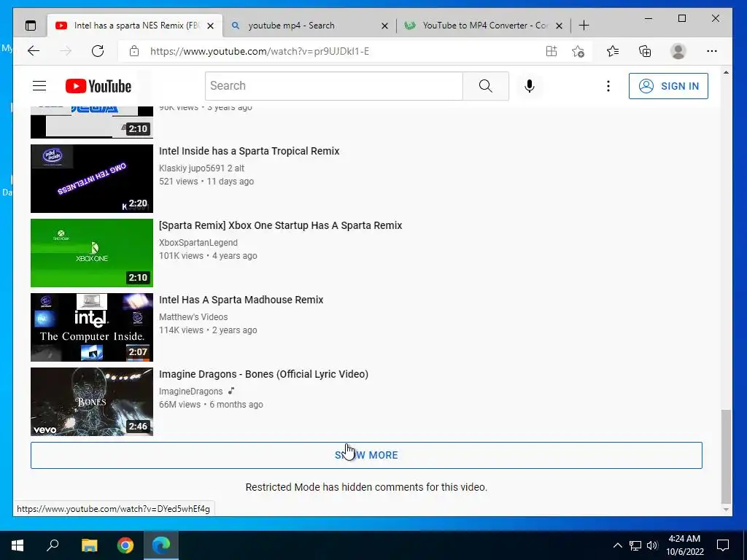The image size is (747, 560).
Task: Switch to YouTube to MP4 Converter tab
Action: [483, 26]
